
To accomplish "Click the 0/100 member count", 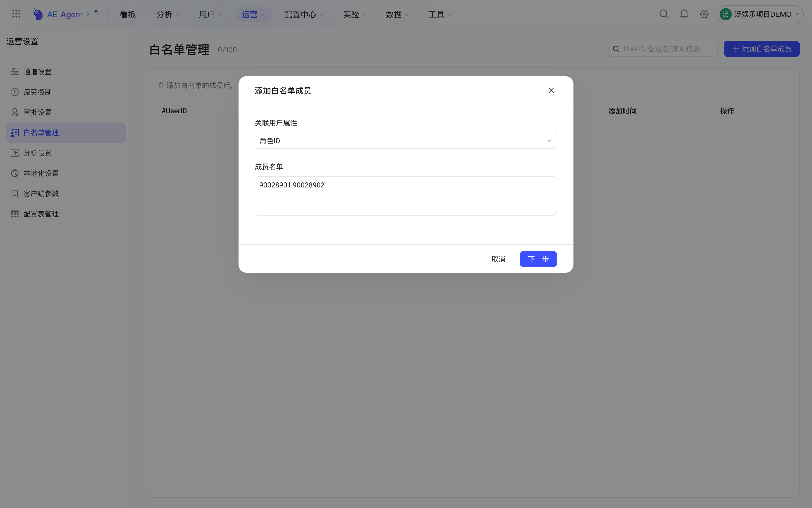I will coord(227,50).
